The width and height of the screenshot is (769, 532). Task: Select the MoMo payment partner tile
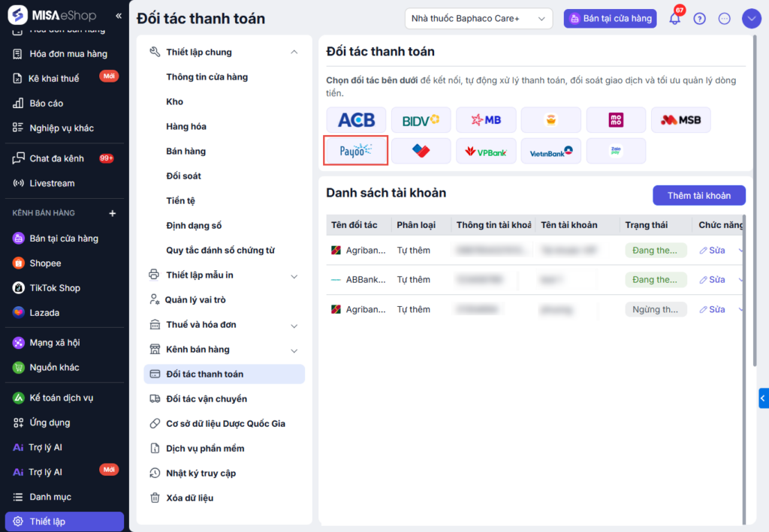coord(616,120)
